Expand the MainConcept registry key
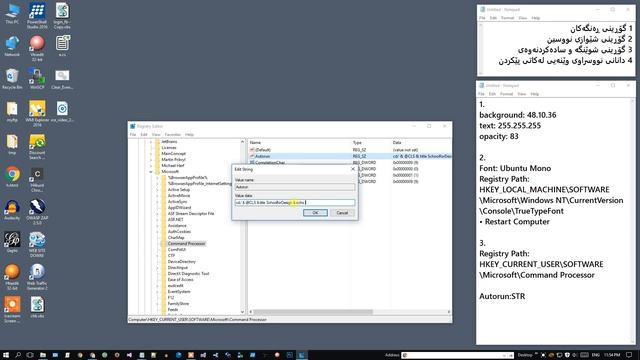This screenshot has height=360, width=640. point(151,153)
